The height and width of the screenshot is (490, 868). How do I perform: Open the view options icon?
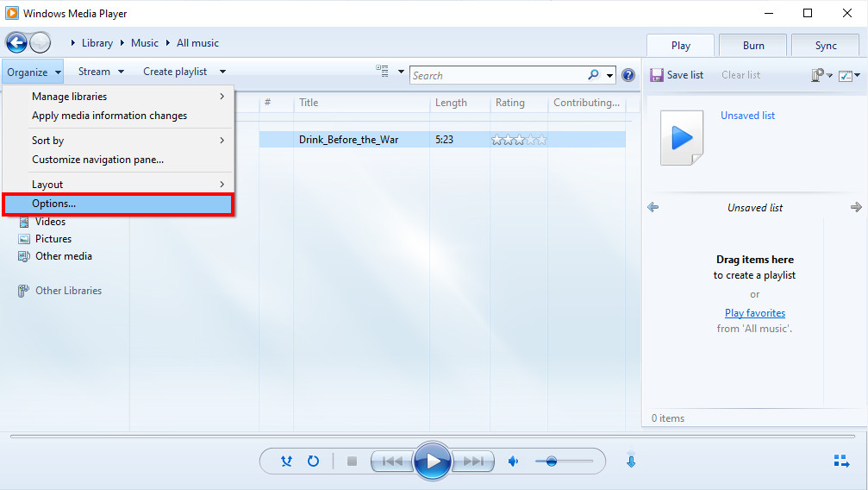point(382,71)
